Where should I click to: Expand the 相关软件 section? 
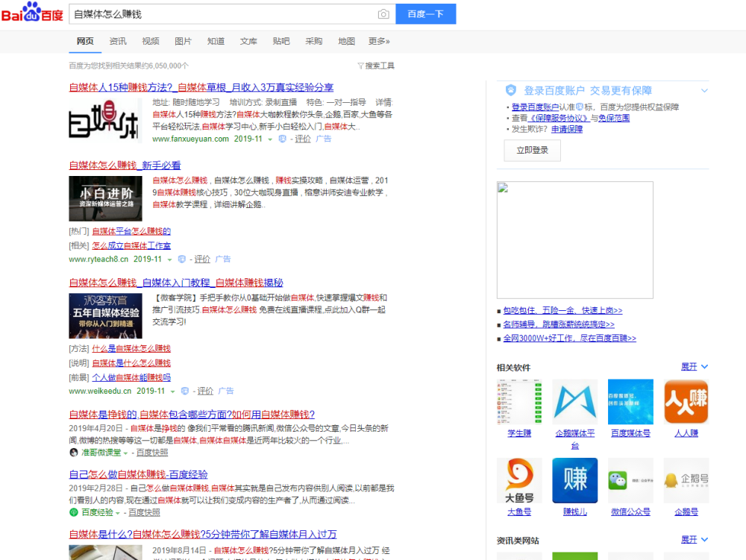(694, 367)
